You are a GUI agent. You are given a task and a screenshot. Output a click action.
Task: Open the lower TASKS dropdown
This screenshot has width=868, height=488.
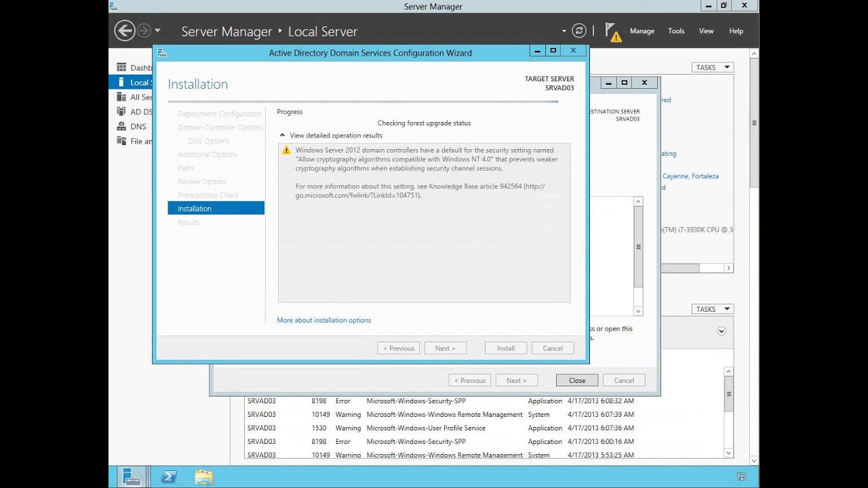[713, 309]
